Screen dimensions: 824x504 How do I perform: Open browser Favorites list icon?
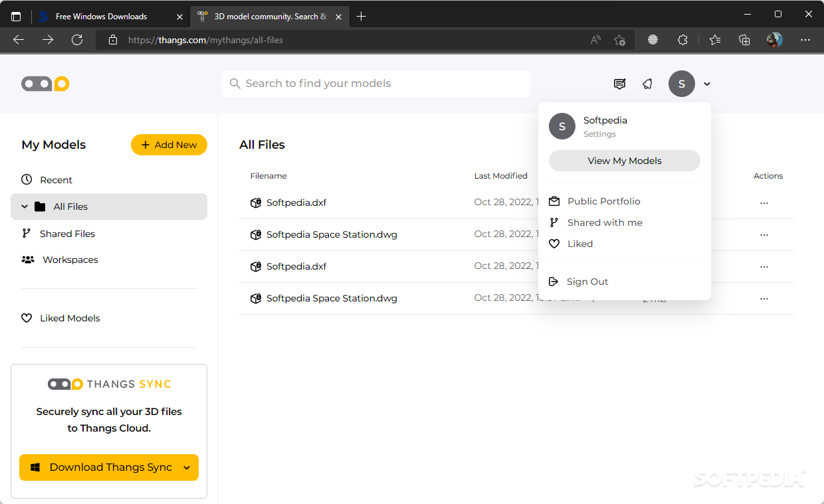pyautogui.click(x=715, y=40)
